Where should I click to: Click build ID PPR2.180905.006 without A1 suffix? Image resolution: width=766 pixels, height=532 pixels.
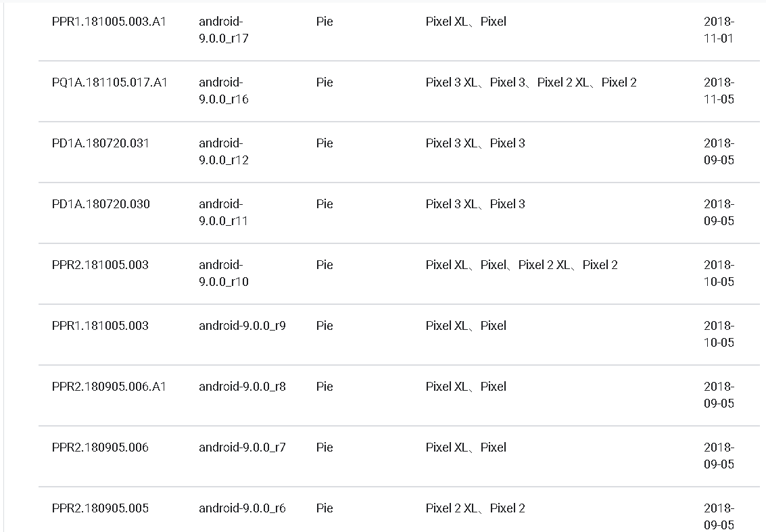click(x=100, y=448)
